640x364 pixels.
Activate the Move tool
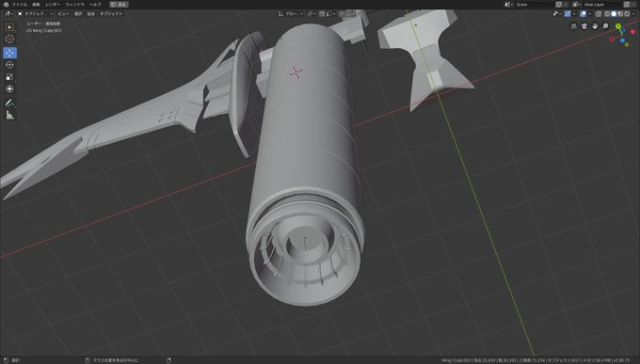[9, 53]
